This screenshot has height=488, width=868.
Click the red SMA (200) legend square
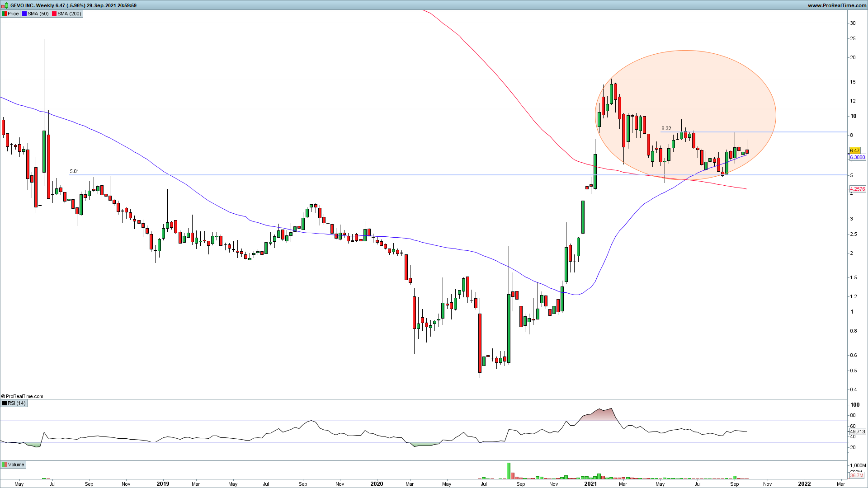(x=54, y=14)
